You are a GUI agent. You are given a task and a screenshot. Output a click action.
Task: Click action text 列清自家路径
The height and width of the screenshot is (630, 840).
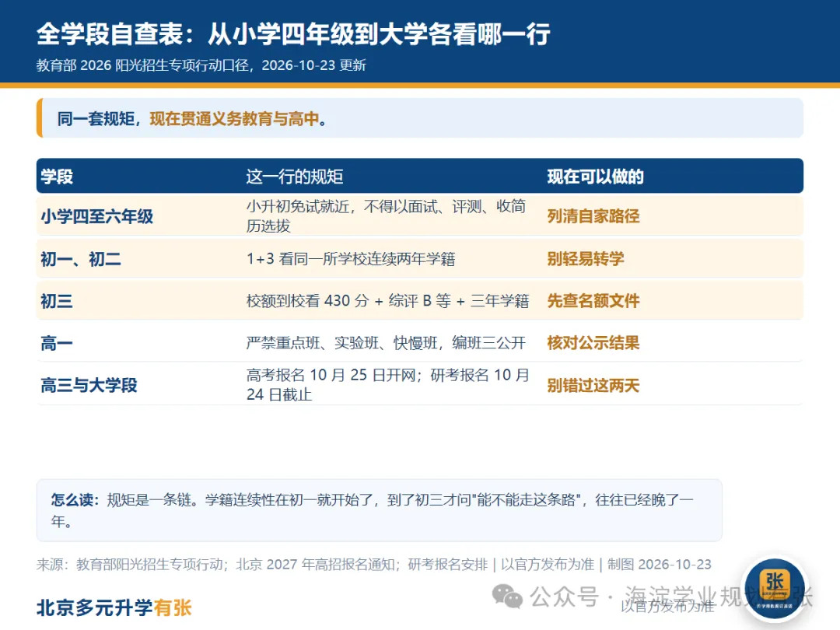click(x=593, y=216)
